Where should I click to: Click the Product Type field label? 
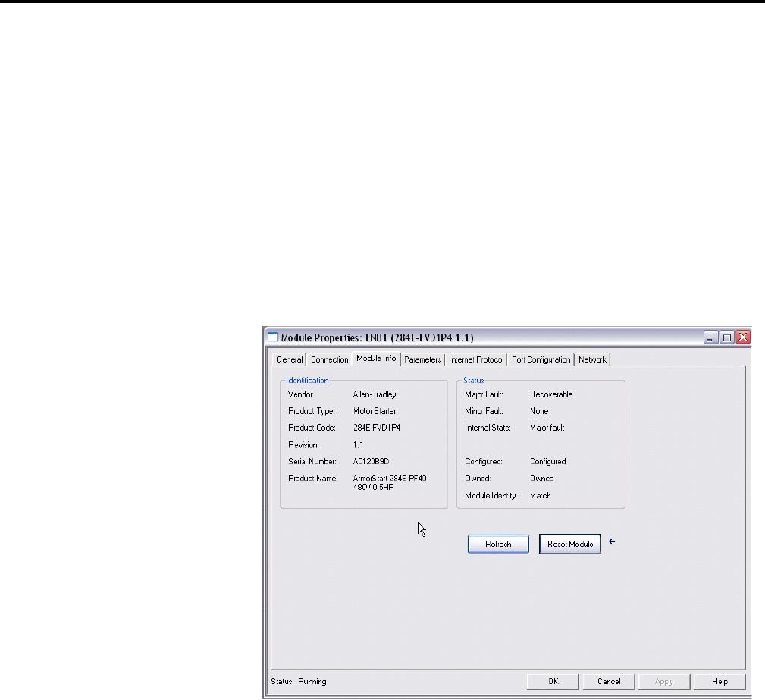312,411
